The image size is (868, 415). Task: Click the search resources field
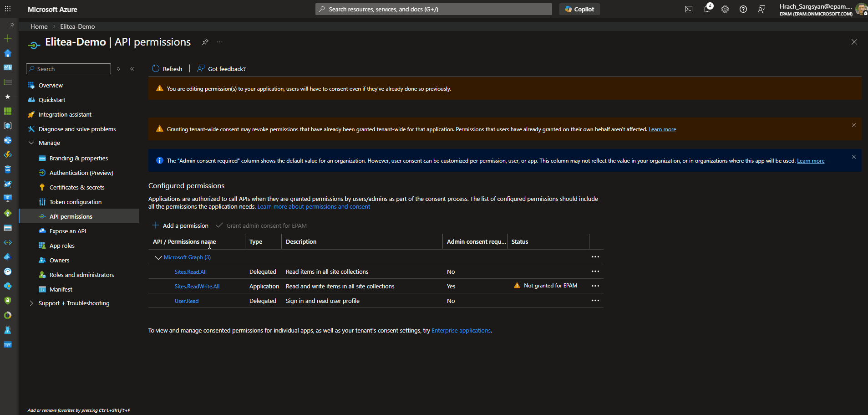(x=433, y=9)
